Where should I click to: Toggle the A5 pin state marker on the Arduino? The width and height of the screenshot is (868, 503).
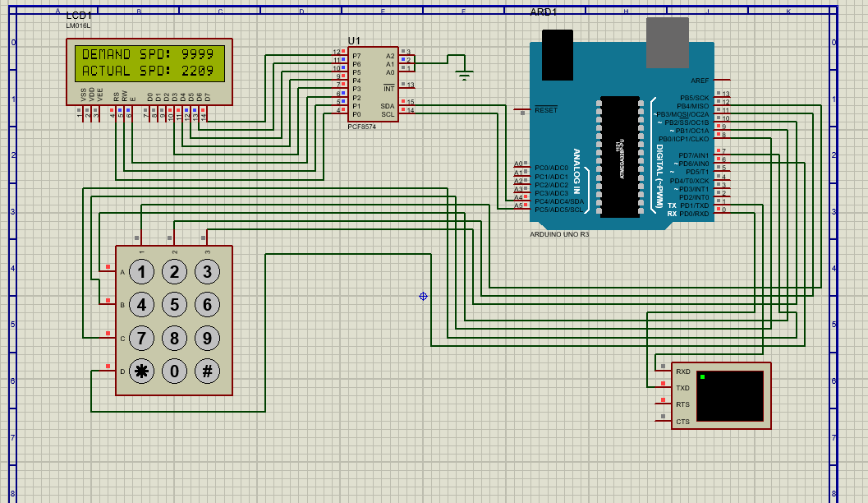point(526,204)
